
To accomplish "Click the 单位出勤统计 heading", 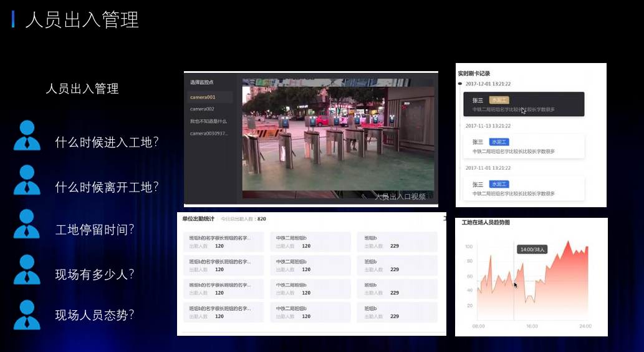I will [x=198, y=219].
